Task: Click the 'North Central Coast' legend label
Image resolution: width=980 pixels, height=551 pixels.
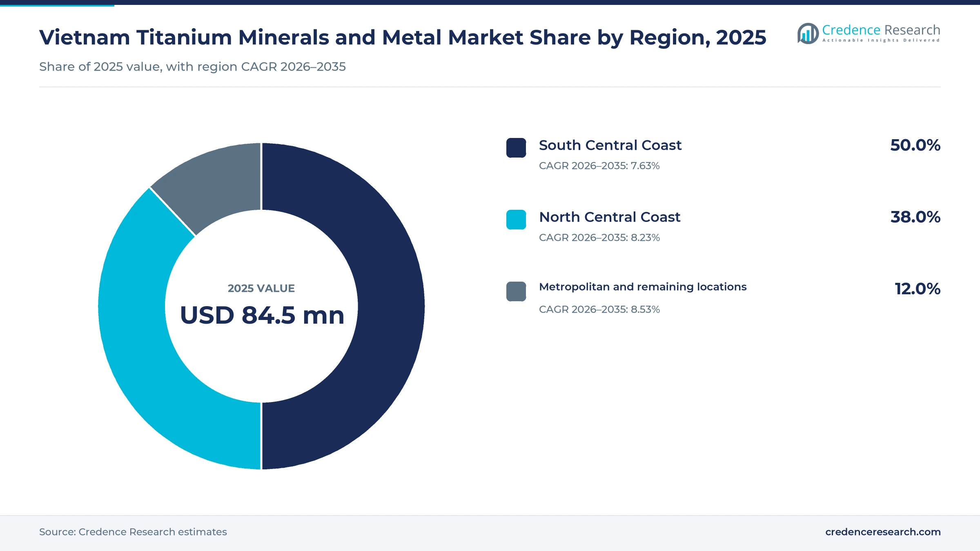Action: click(610, 217)
